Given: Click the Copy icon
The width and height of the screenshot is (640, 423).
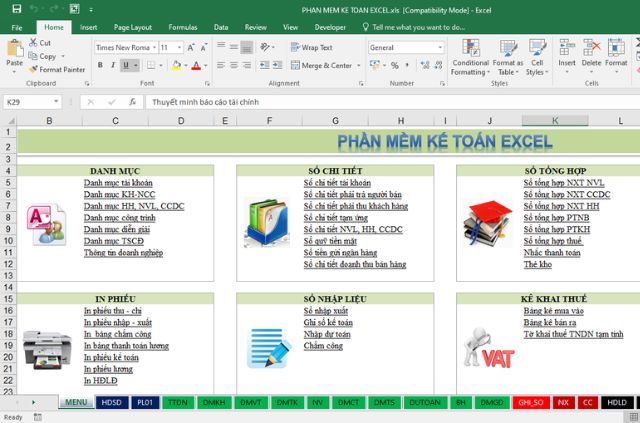Looking at the screenshot, I should pos(33,56).
